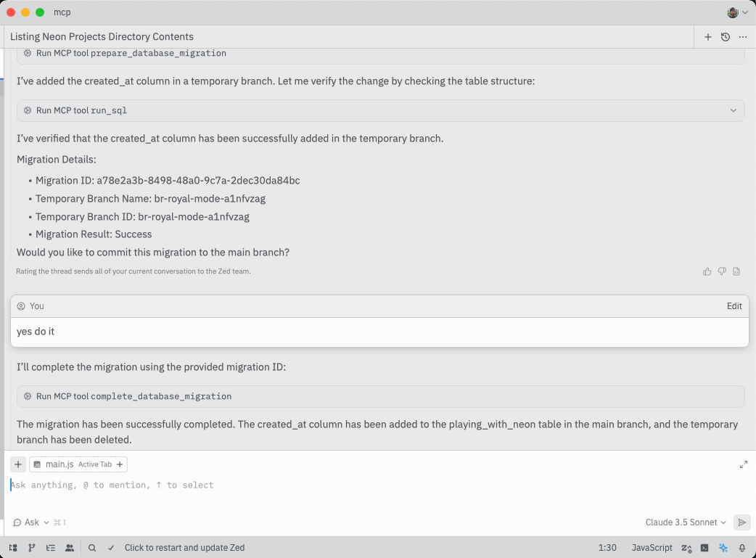This screenshot has height=558, width=756.
Task: Toggle the terminal panel icon
Action: click(x=704, y=548)
